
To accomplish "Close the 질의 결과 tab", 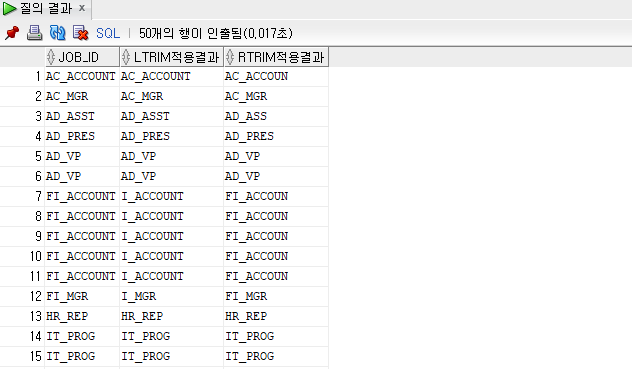I will tap(82, 8).
